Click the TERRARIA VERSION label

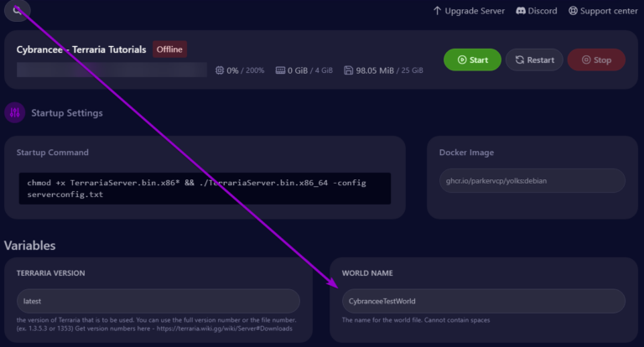tap(50, 273)
